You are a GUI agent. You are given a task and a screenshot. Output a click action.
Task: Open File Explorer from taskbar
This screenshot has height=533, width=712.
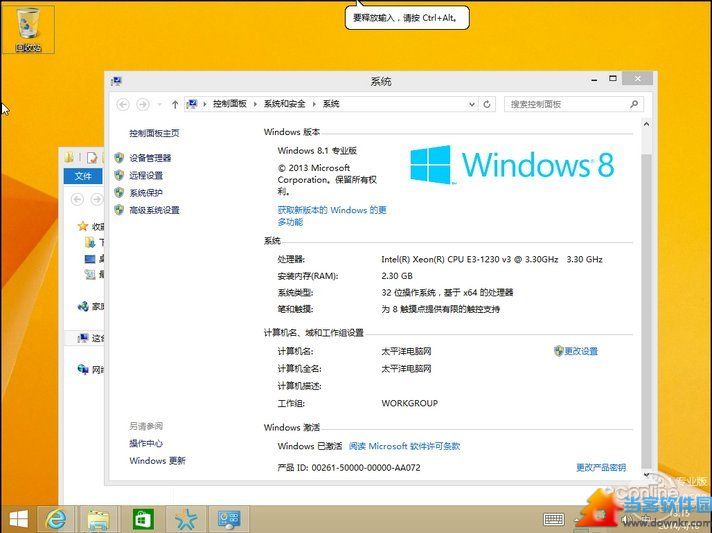pyautogui.click(x=99, y=518)
